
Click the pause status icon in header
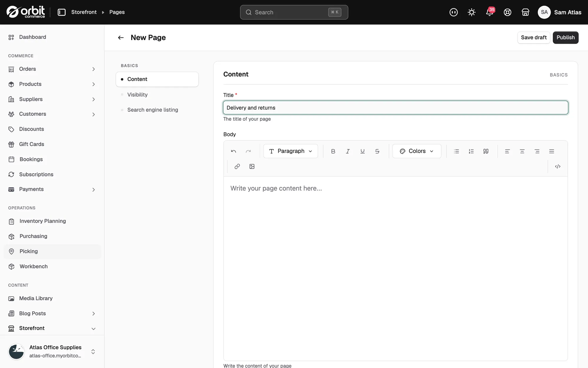[x=454, y=12]
